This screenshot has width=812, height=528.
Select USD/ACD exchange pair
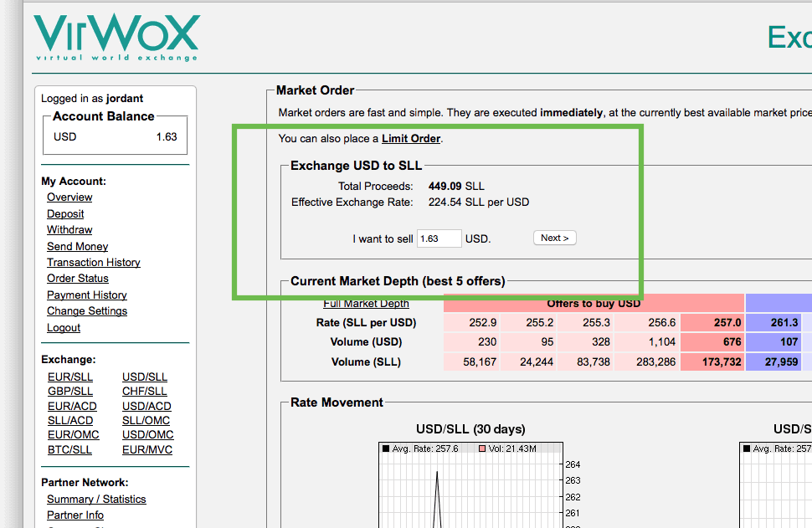(x=146, y=407)
